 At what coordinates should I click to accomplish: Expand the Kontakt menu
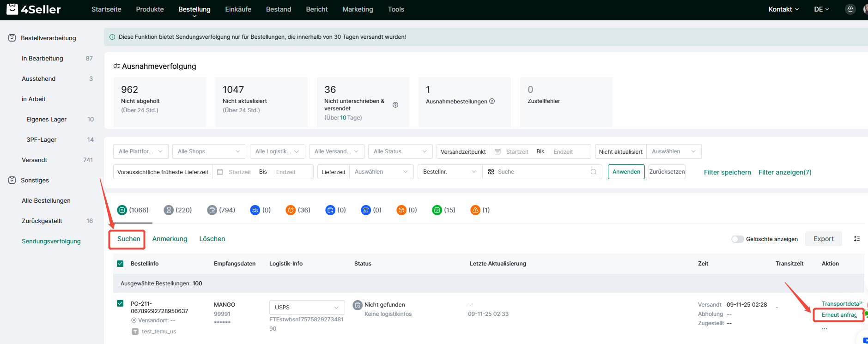783,9
